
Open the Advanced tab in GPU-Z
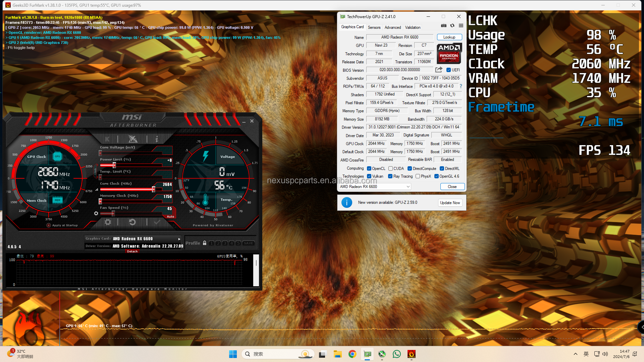(x=392, y=27)
